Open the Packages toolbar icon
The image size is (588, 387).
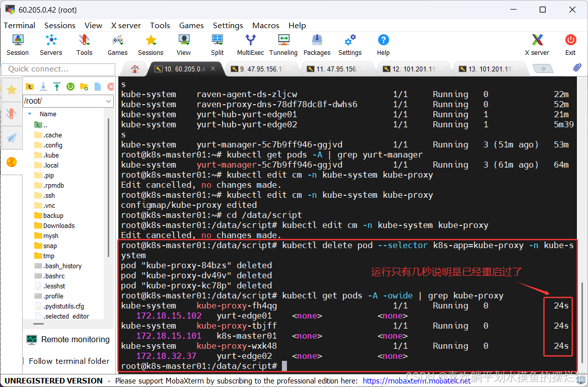click(317, 45)
